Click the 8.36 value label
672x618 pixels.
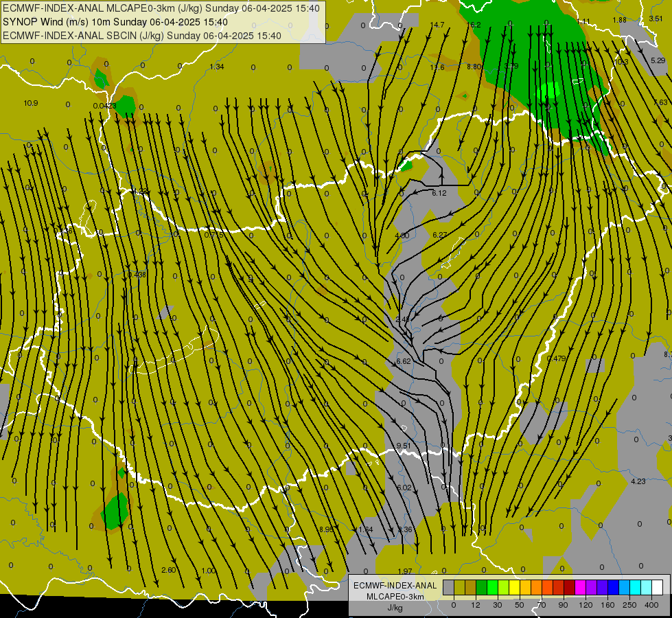pyautogui.click(x=405, y=529)
